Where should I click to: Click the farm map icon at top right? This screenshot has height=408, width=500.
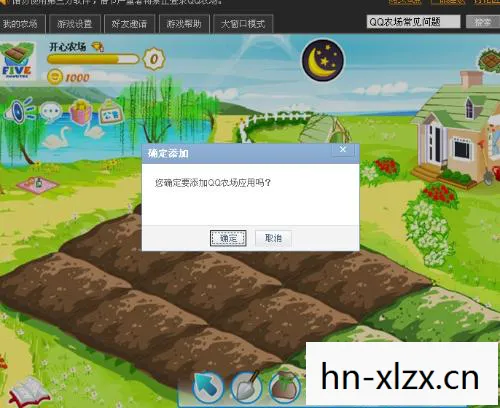[489, 61]
